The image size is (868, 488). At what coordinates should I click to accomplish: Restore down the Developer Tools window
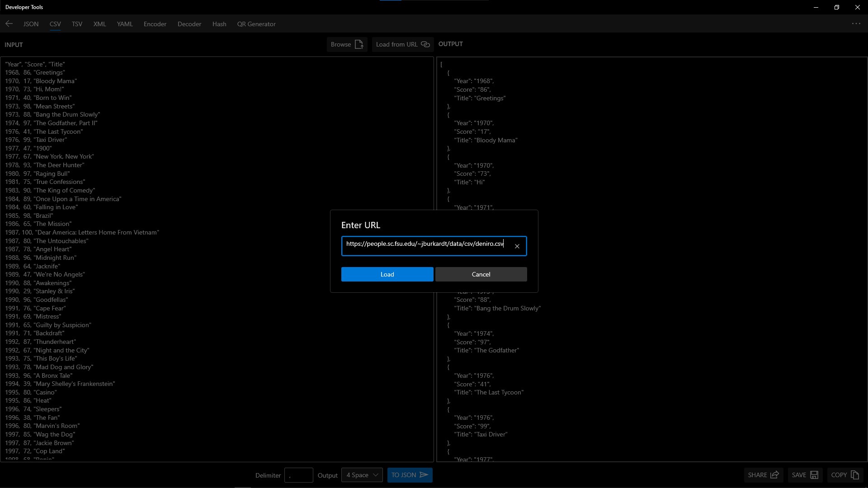click(837, 7)
